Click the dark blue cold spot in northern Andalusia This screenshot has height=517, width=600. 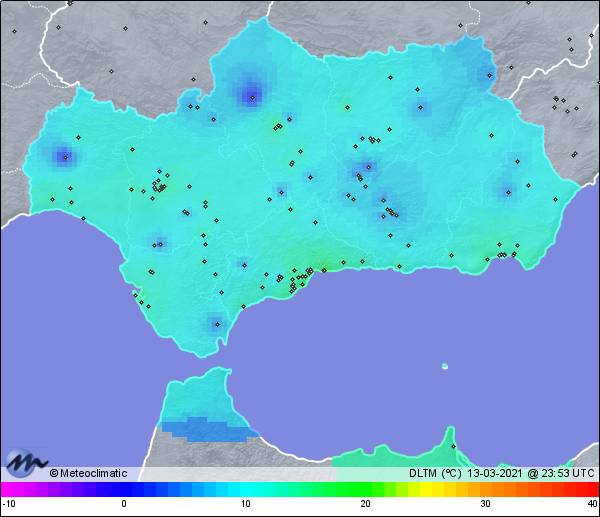tap(251, 96)
